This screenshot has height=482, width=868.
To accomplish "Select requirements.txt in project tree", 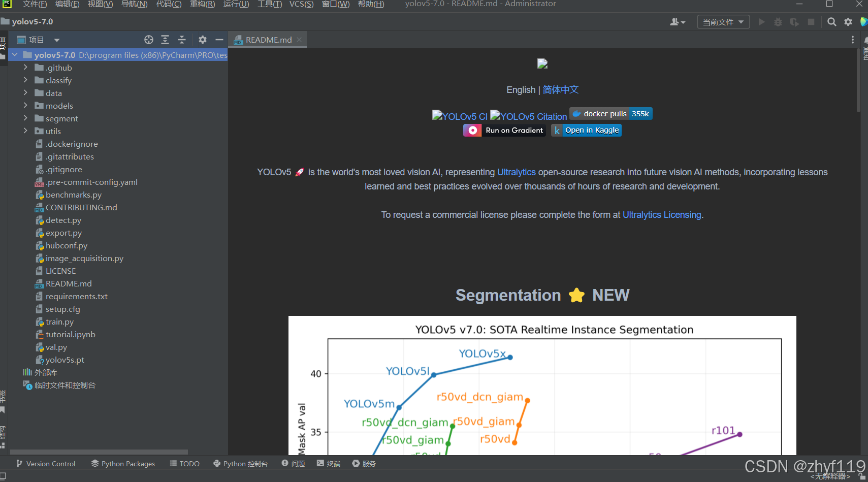I will pos(76,297).
